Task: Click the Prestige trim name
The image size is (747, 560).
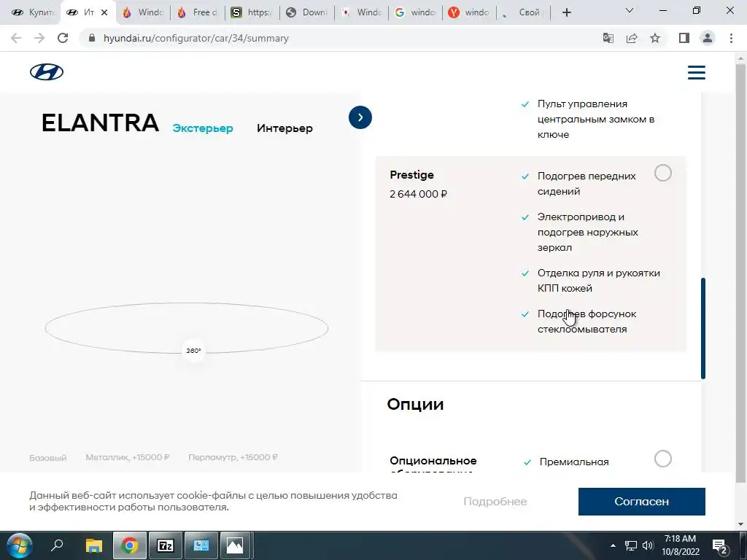Action: [411, 175]
